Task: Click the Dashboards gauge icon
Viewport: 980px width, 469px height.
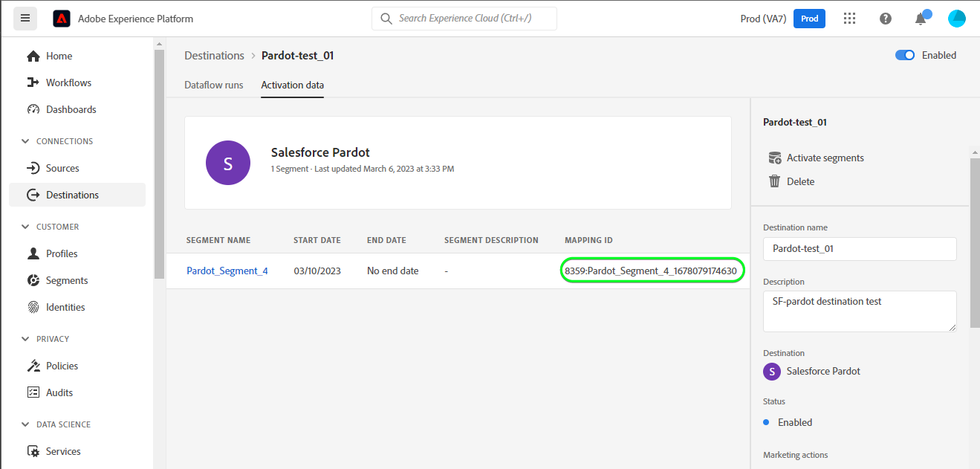Action: (x=33, y=109)
